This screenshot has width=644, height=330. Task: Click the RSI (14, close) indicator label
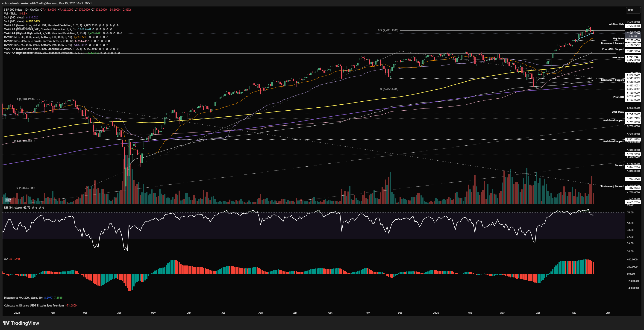tap(13, 207)
